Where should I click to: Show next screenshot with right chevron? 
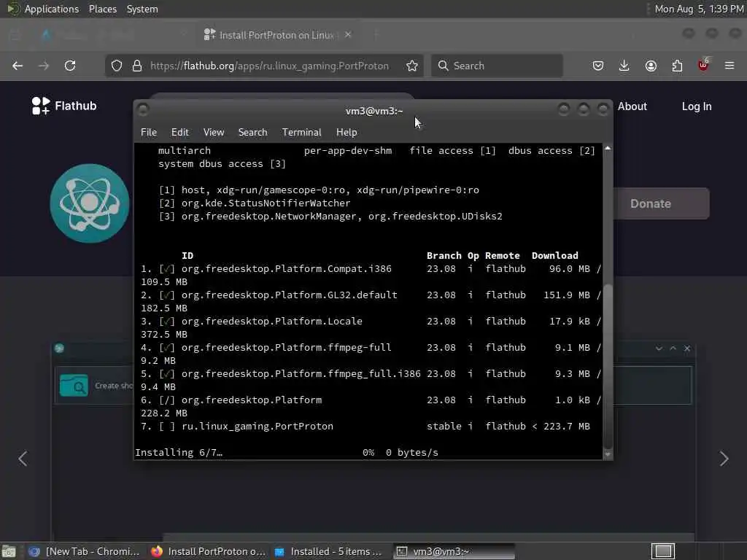click(x=724, y=459)
